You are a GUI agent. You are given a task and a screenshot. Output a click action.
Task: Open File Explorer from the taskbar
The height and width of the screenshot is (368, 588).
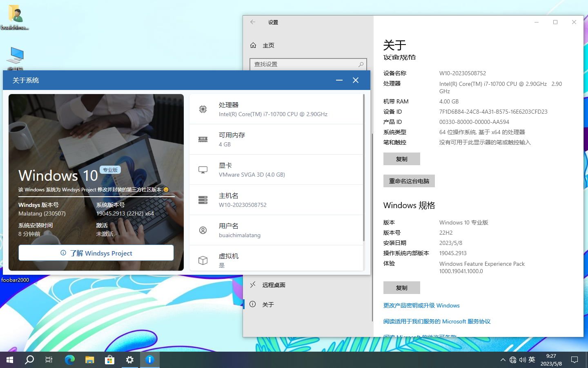coord(89,360)
